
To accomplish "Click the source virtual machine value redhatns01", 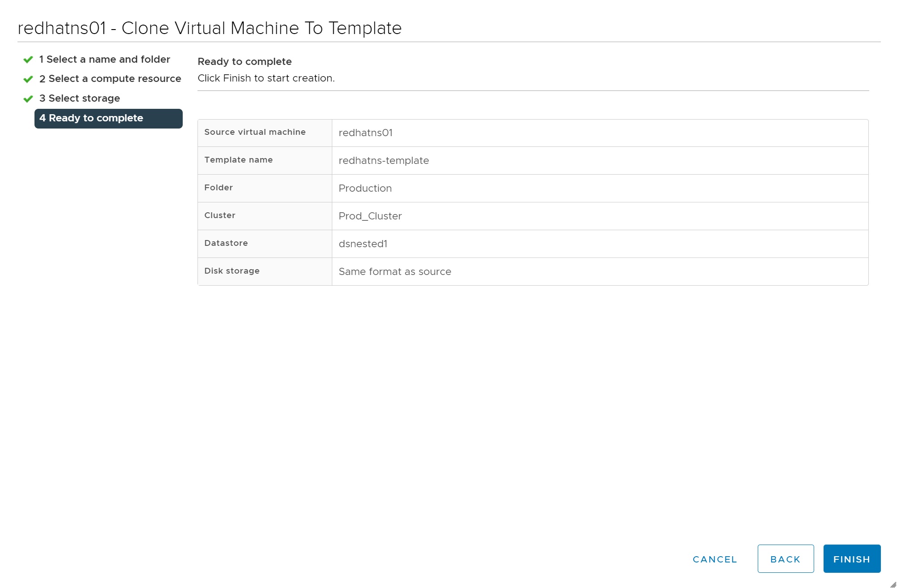I will (x=365, y=133).
